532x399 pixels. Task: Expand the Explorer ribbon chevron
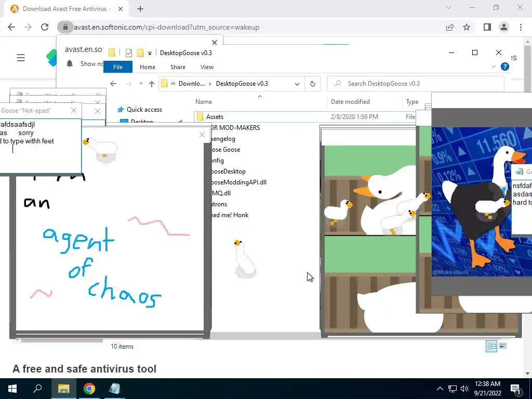click(494, 67)
